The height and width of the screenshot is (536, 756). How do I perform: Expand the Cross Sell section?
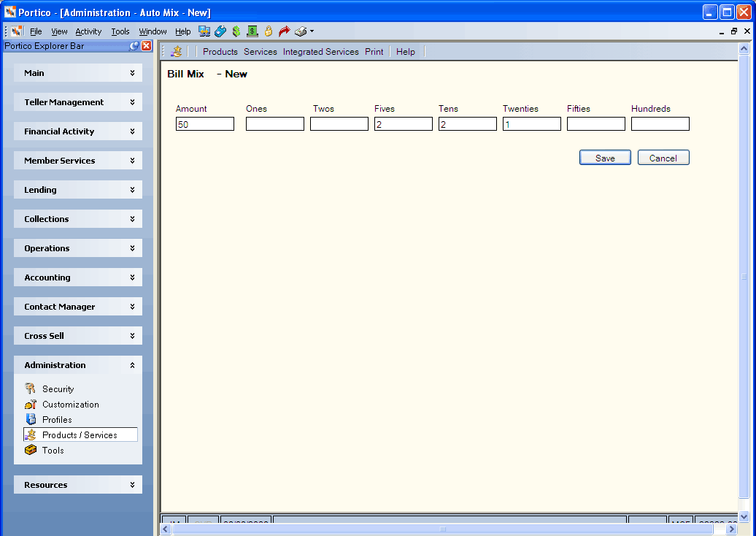pyautogui.click(x=78, y=336)
